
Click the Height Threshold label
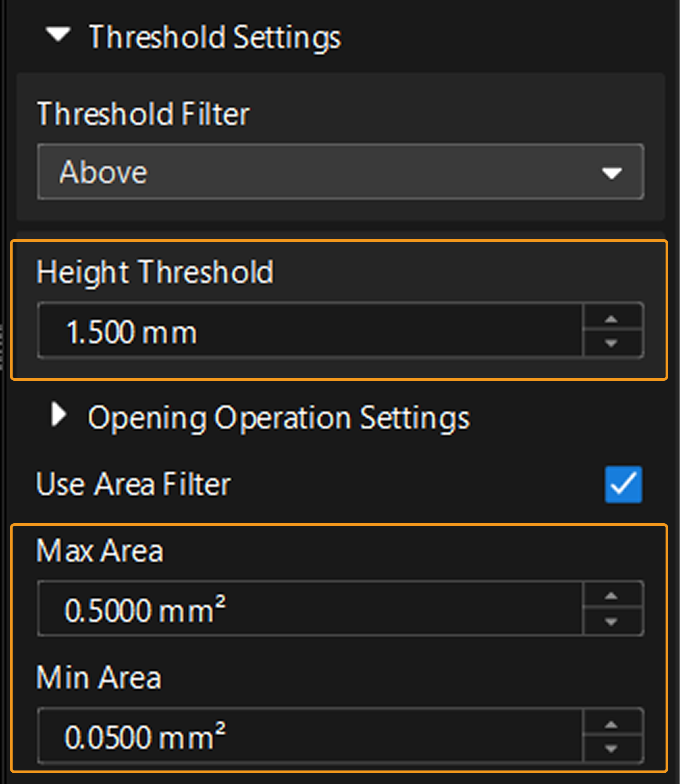point(155,272)
